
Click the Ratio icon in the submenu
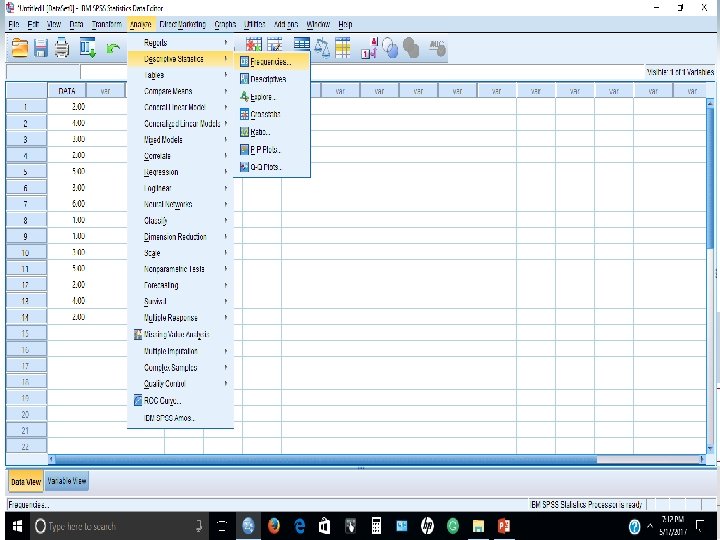(x=244, y=132)
